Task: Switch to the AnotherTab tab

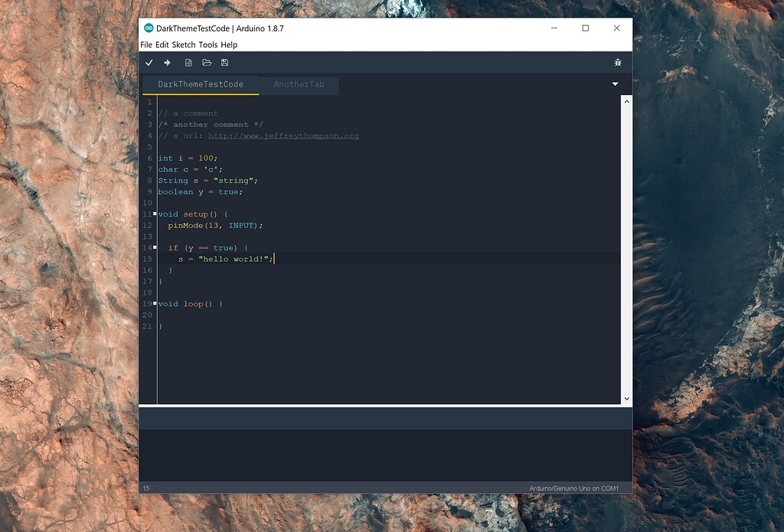Action: tap(299, 84)
